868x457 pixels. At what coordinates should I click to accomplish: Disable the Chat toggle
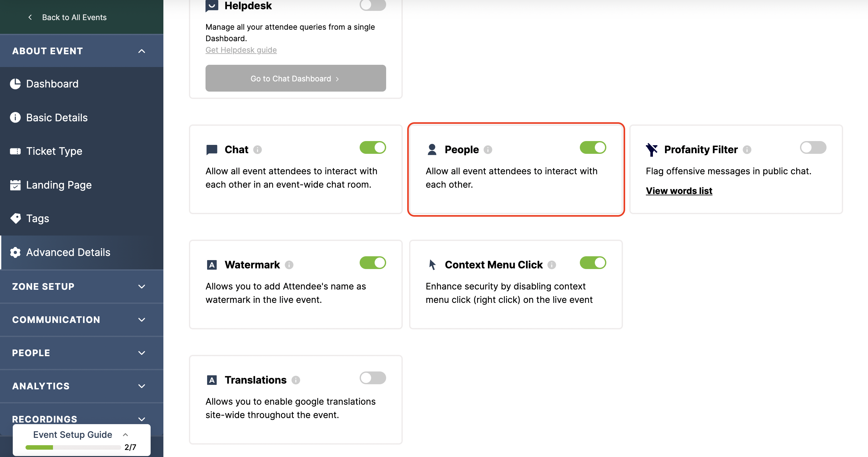tap(372, 148)
